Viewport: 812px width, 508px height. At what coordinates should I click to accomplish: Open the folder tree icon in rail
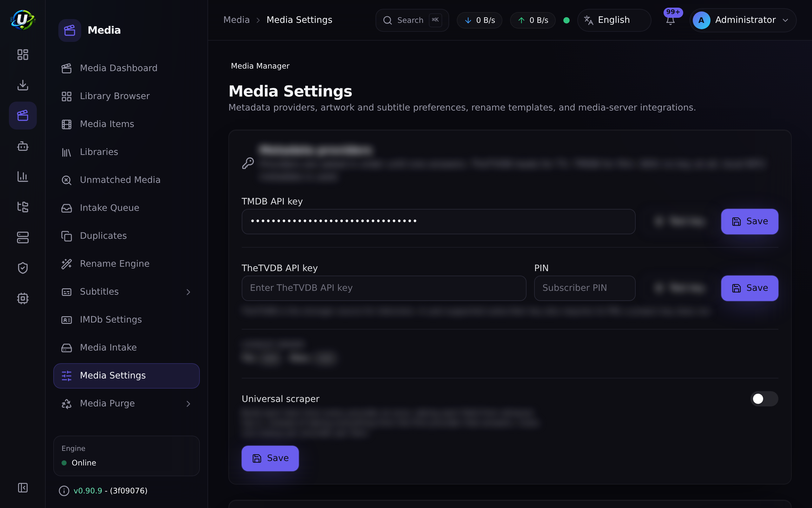tap(23, 207)
